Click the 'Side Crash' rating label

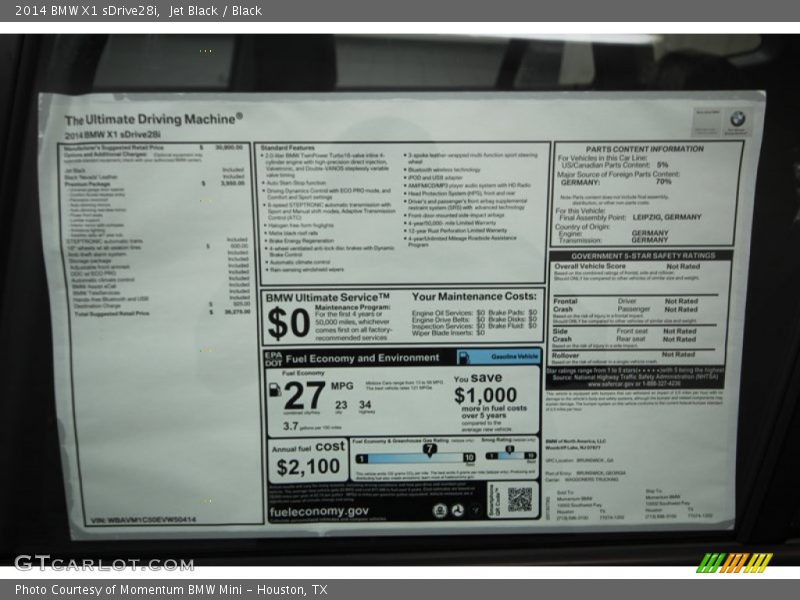[562, 335]
